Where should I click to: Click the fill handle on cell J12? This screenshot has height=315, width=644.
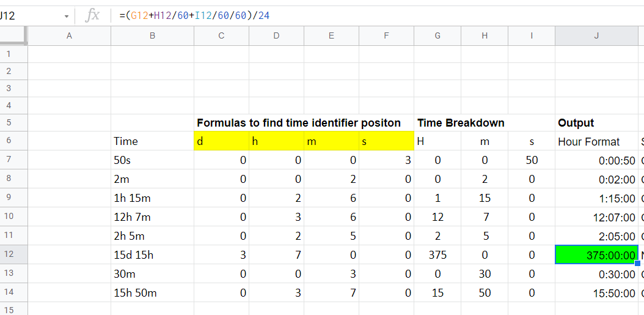coord(637,263)
